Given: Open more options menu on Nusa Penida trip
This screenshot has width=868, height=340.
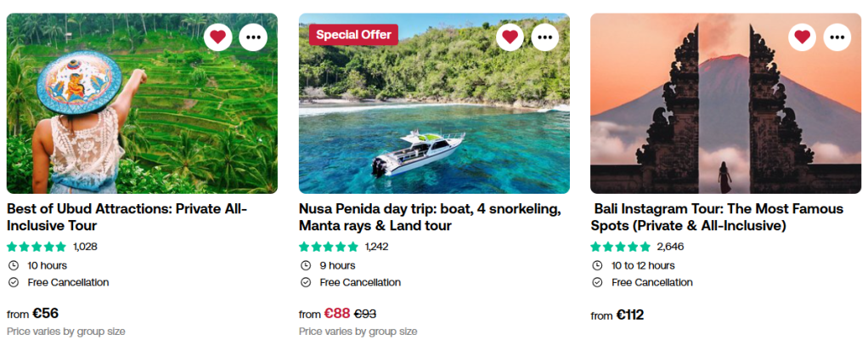Looking at the screenshot, I should coord(545,37).
